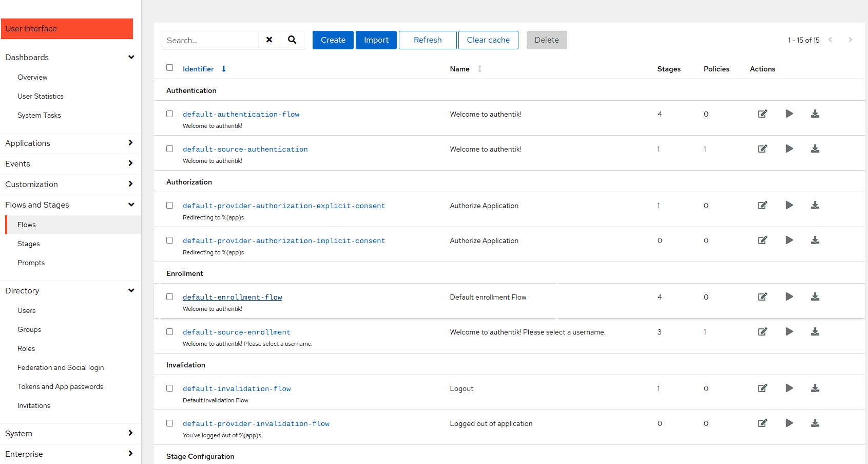The image size is (868, 464).
Task: Edit the default-authentication-flow entry
Action: coord(762,114)
